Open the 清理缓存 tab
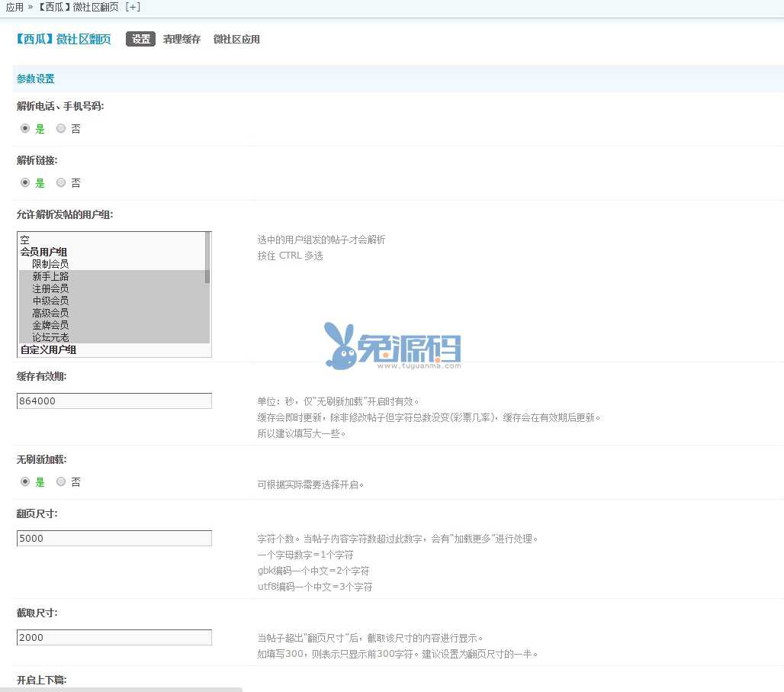The image size is (784, 692). point(182,39)
